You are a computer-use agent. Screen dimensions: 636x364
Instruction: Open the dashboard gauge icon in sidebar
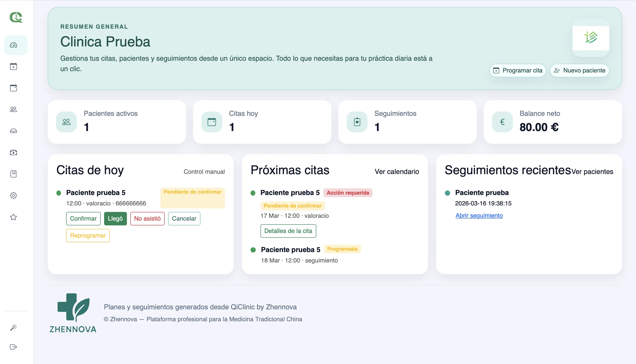(x=13, y=45)
